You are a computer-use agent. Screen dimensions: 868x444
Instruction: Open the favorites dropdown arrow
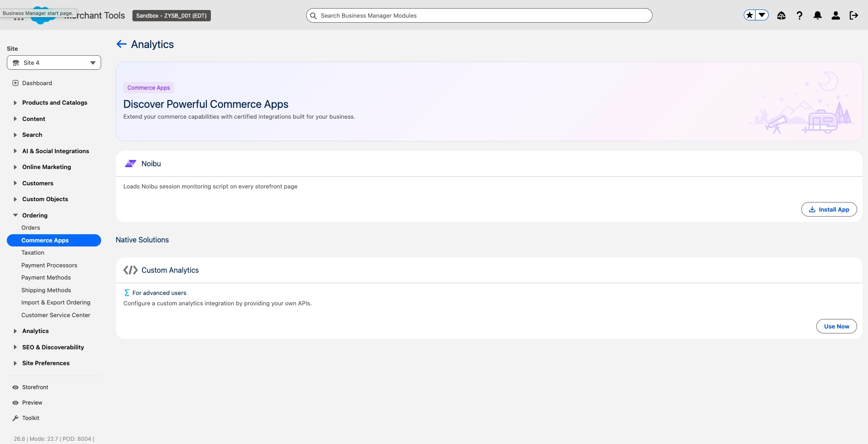point(762,15)
